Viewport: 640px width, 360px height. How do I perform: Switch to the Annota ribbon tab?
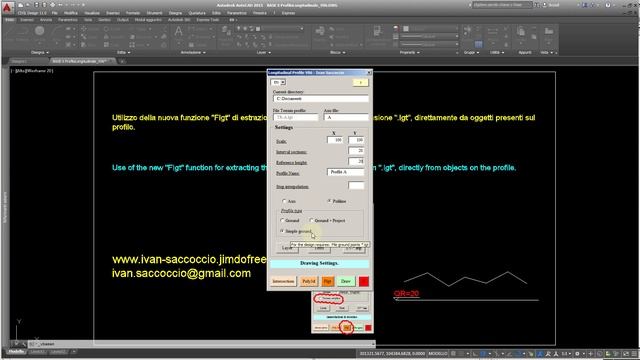tap(46, 20)
